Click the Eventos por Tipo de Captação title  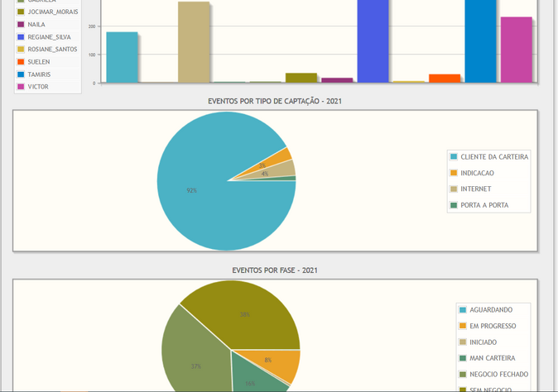275,101
